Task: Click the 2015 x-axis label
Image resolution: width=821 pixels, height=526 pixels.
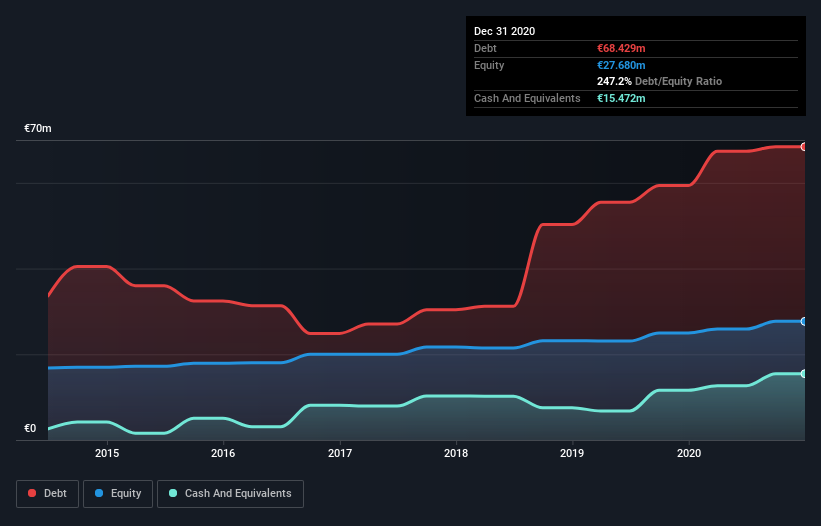Action: [x=107, y=453]
